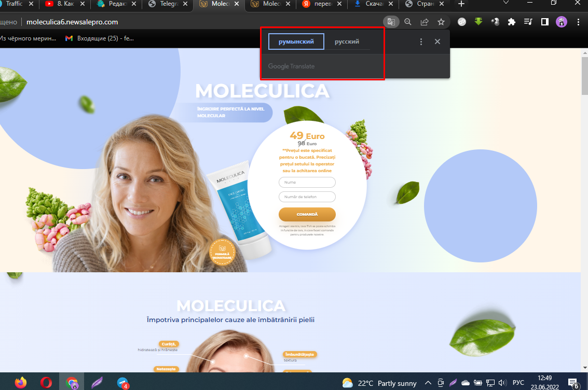Click the network tray icon
Screen dimensions: 588x390
(490, 383)
